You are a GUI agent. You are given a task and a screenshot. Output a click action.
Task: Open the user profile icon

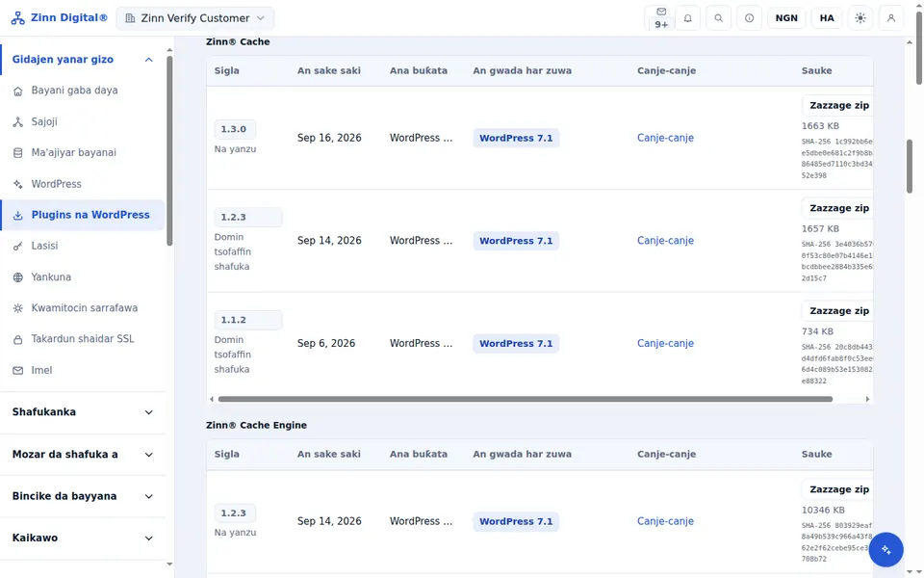[x=891, y=18]
